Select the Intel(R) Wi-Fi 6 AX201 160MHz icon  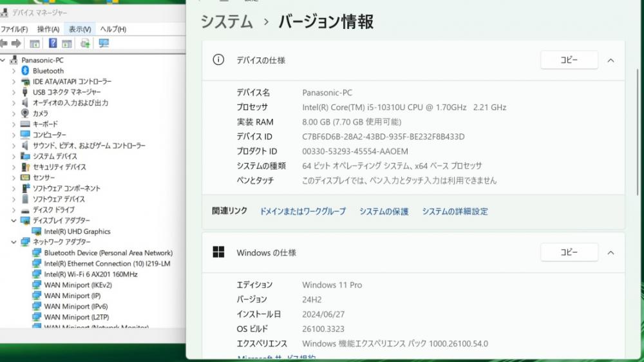[x=36, y=274]
